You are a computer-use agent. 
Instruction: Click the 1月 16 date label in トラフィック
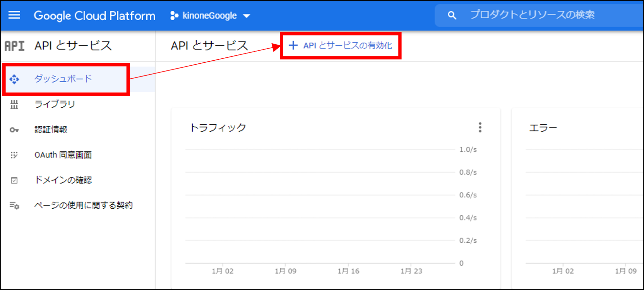[x=348, y=271]
